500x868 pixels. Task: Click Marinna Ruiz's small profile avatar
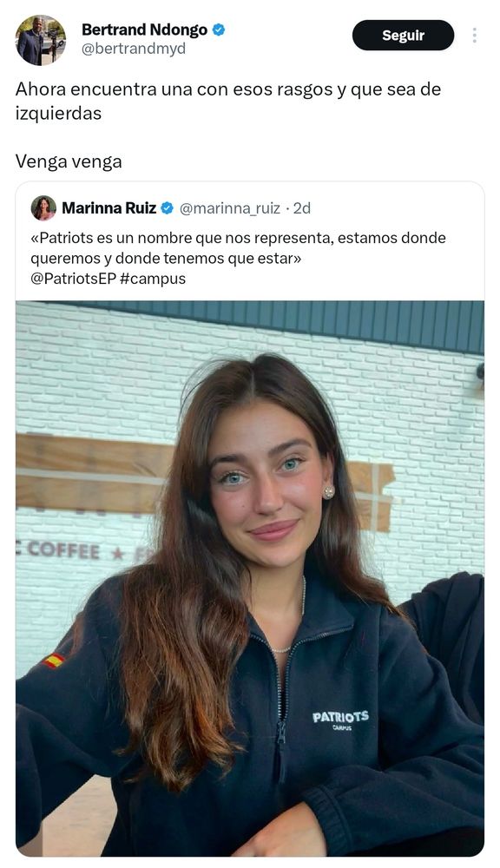pyautogui.click(x=43, y=208)
